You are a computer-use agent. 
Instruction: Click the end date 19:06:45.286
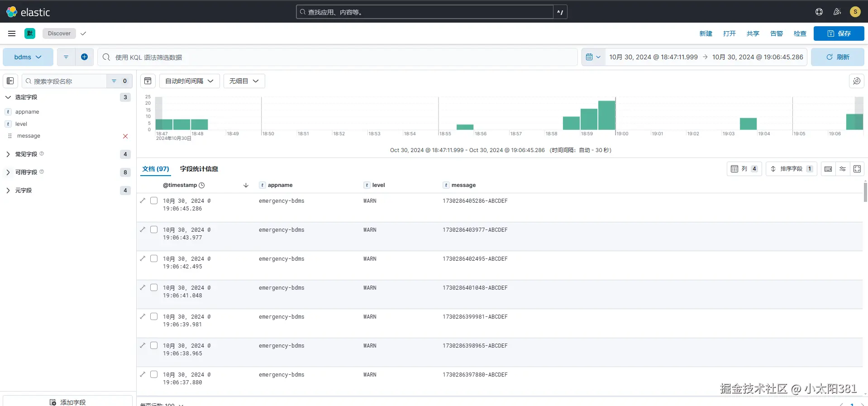pos(758,57)
